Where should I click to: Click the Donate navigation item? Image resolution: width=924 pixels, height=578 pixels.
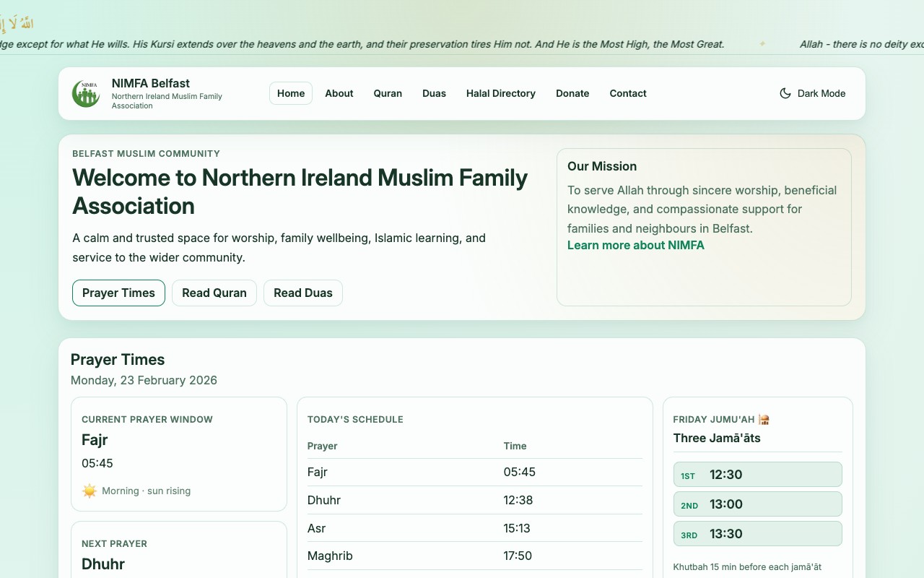[572, 93]
